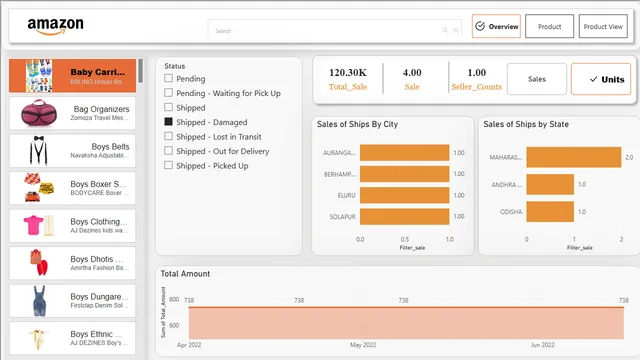The width and height of the screenshot is (640, 360).
Task: Click the Boys Boxer Shorts image
Action: [x=39, y=188]
